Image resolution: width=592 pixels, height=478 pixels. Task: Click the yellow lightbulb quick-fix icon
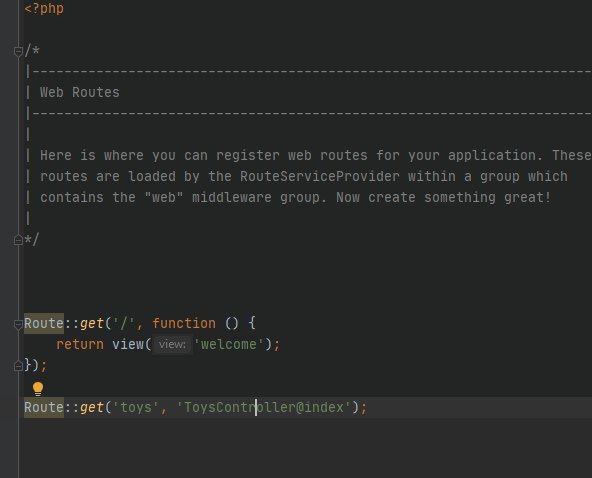click(x=38, y=389)
